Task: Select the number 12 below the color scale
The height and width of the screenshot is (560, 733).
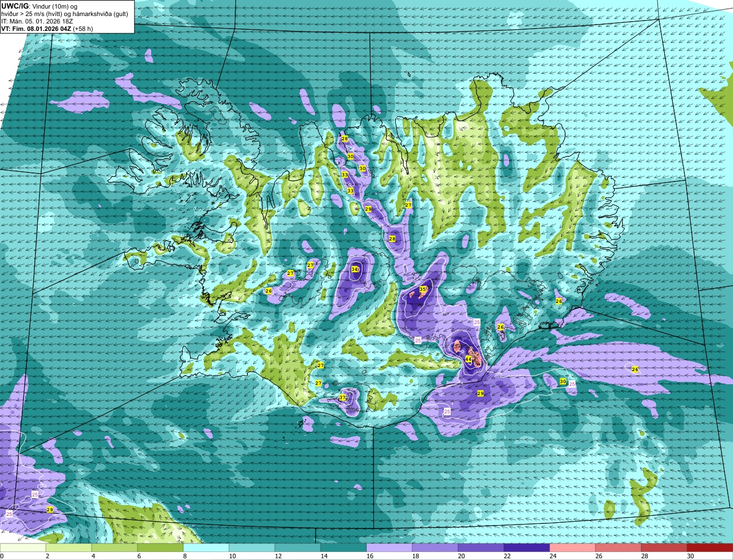Action: [x=278, y=556]
